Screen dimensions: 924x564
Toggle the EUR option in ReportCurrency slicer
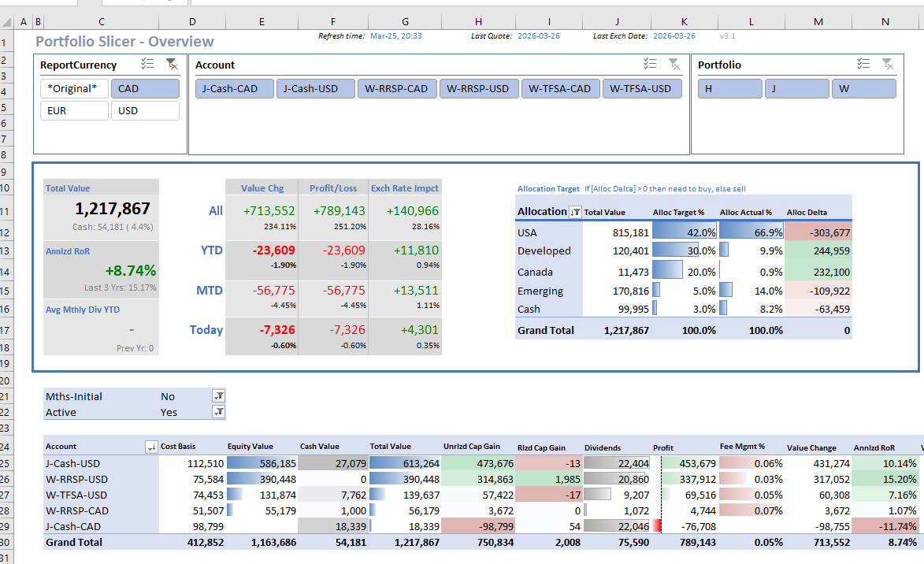pos(74,111)
